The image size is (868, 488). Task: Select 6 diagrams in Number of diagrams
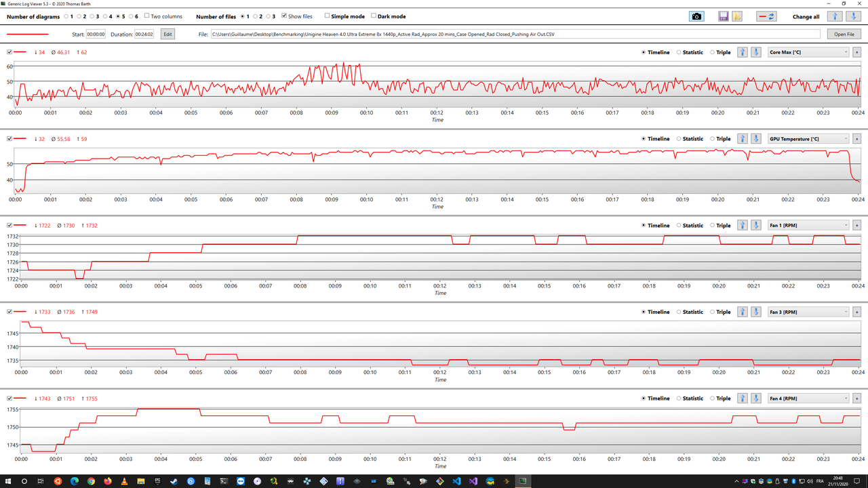pyautogui.click(x=132, y=16)
